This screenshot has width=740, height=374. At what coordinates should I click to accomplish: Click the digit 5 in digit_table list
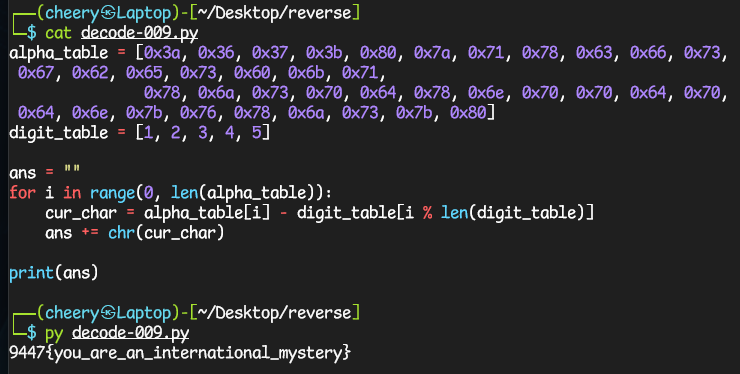click(257, 132)
